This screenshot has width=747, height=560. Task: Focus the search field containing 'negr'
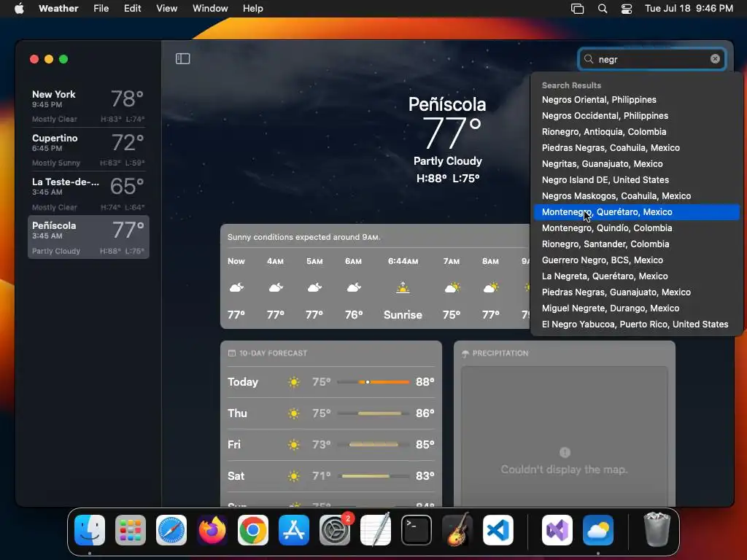click(x=651, y=59)
